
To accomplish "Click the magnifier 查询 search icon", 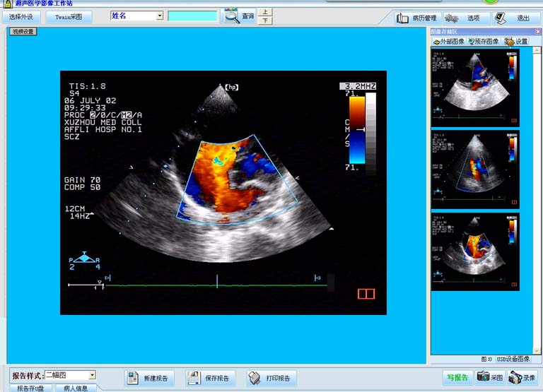I will point(238,16).
